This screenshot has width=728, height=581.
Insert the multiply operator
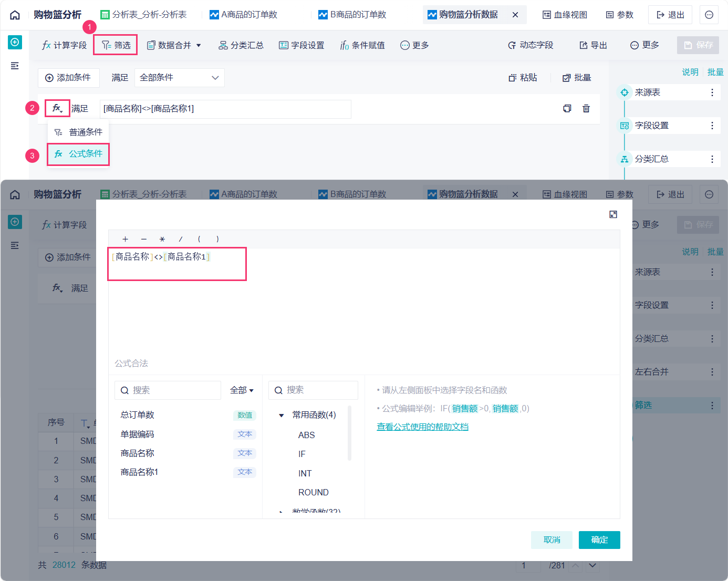[x=162, y=239]
